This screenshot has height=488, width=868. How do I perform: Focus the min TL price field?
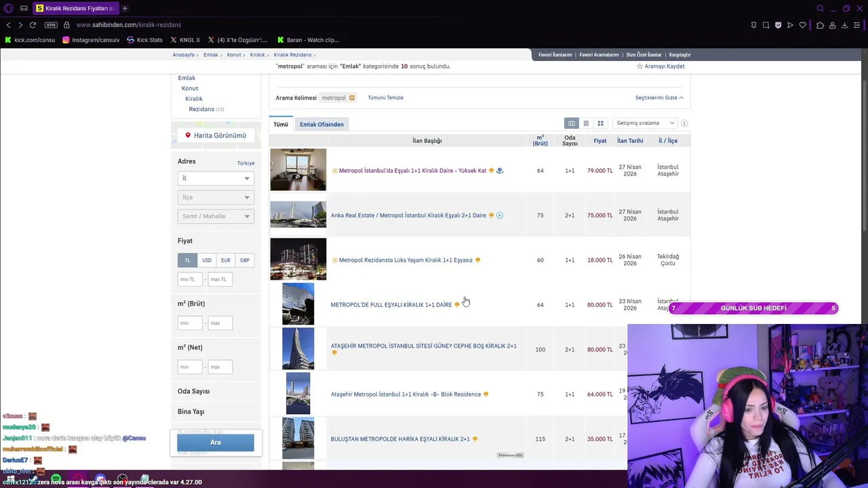point(191,279)
